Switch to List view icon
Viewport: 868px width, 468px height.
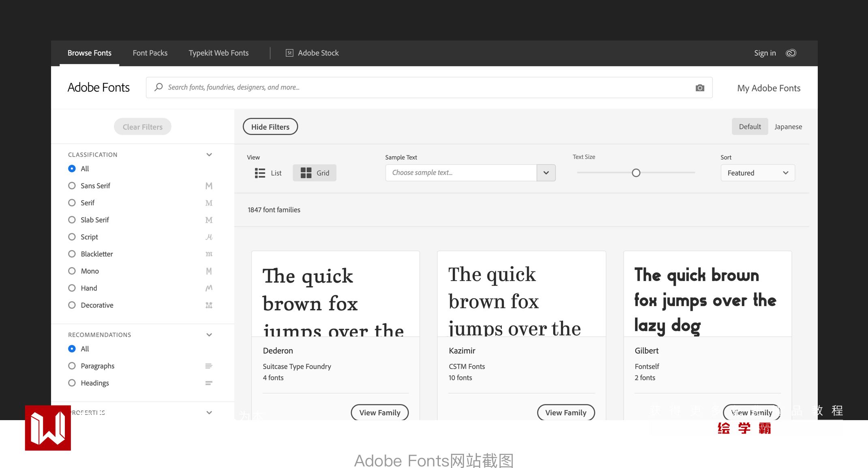(x=260, y=173)
